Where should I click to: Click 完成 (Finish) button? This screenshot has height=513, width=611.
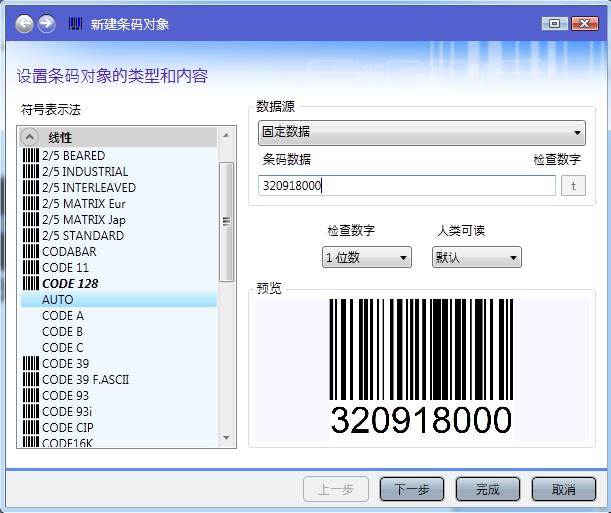click(x=488, y=489)
